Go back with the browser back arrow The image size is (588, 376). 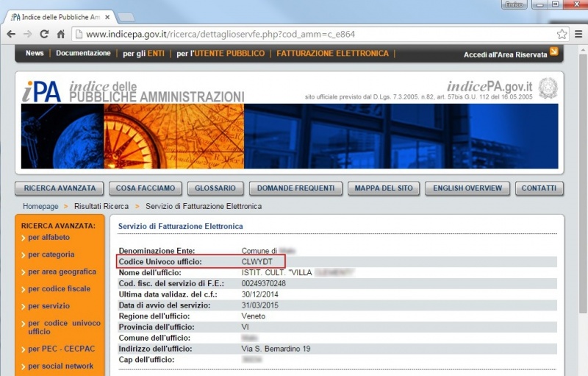(11, 34)
